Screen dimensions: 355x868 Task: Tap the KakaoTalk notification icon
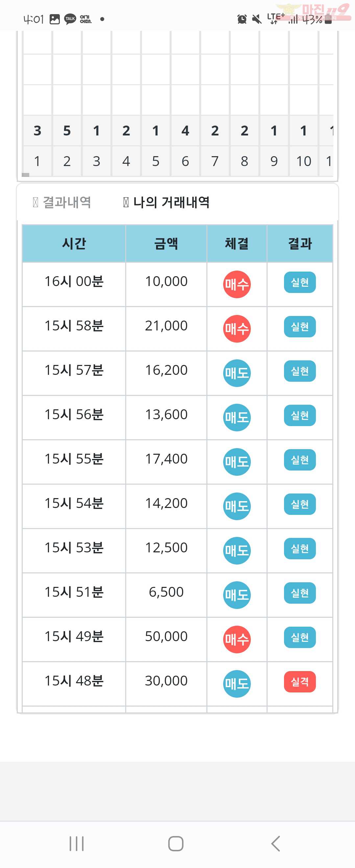[70, 19]
